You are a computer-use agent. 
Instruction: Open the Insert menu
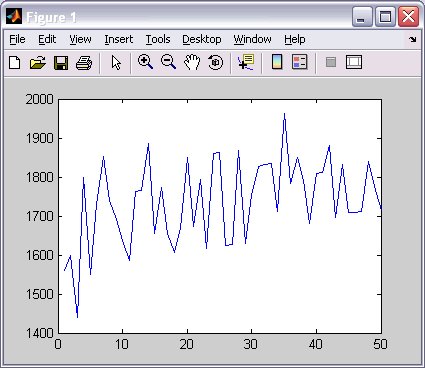pos(119,39)
